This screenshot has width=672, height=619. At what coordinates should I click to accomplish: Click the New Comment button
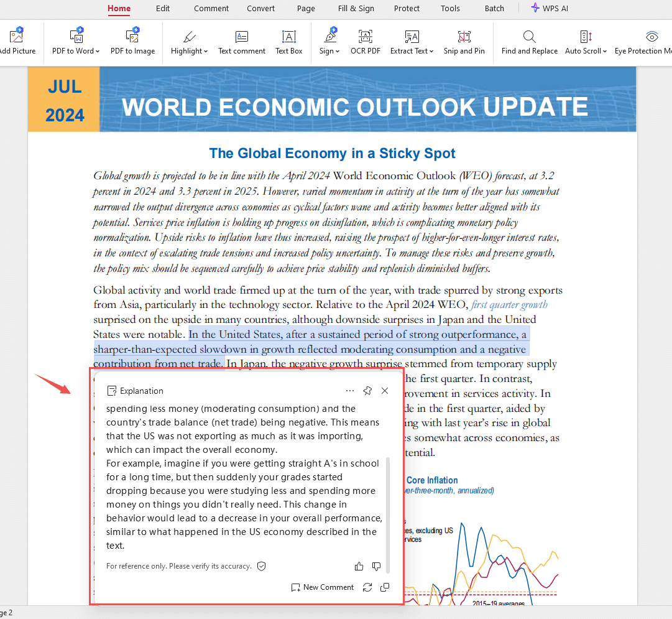323,587
